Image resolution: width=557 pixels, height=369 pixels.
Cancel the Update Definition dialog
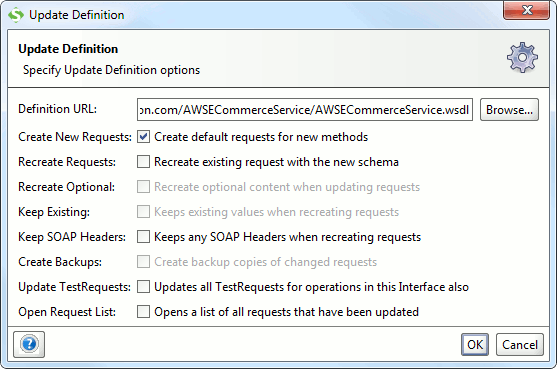(x=520, y=344)
